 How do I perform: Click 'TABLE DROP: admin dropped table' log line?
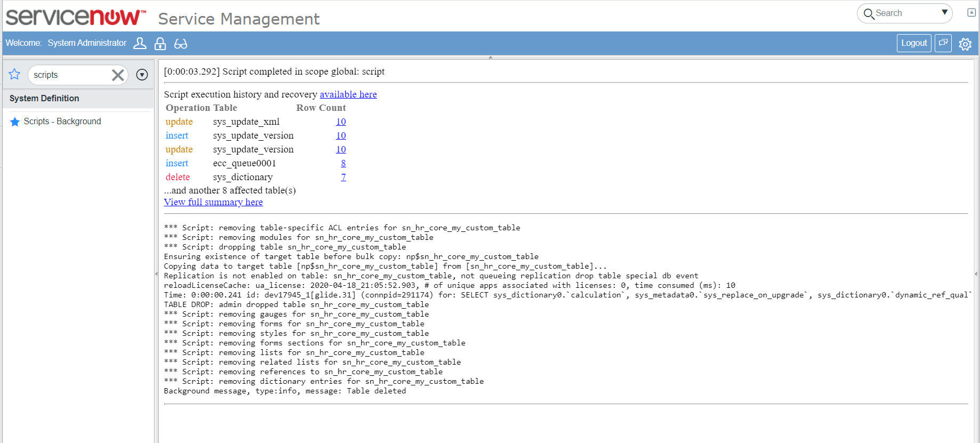(296, 304)
